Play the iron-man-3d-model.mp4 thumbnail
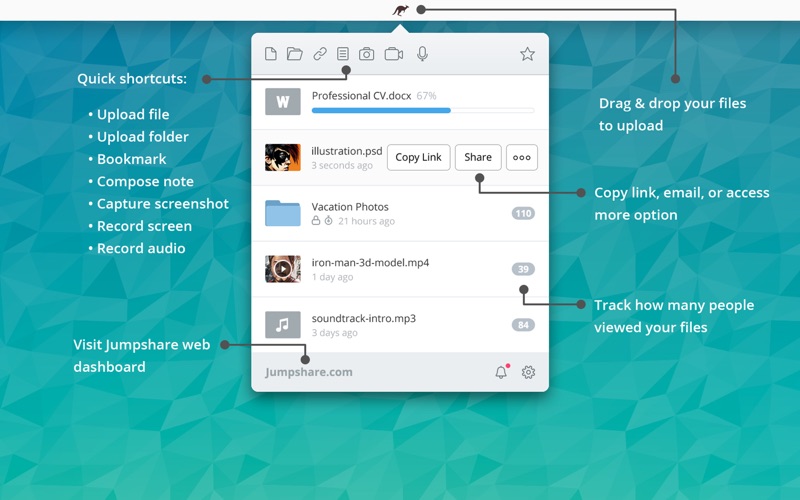 click(x=283, y=269)
